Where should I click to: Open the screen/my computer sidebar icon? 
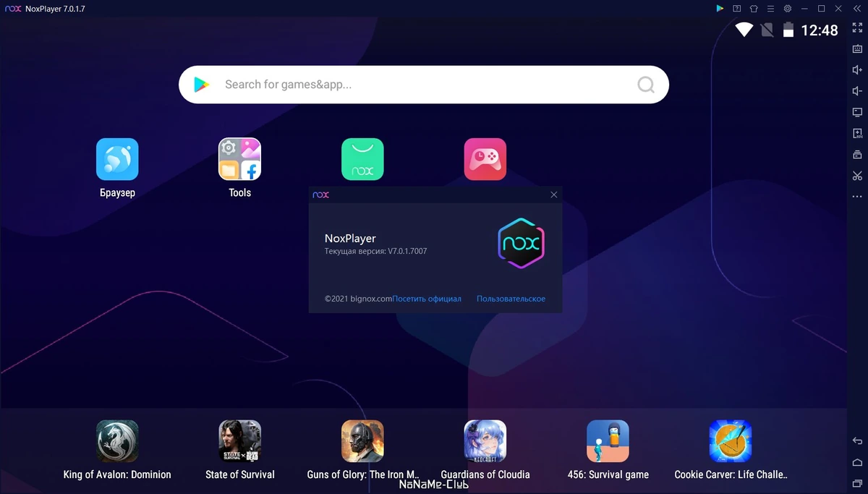[x=857, y=112]
